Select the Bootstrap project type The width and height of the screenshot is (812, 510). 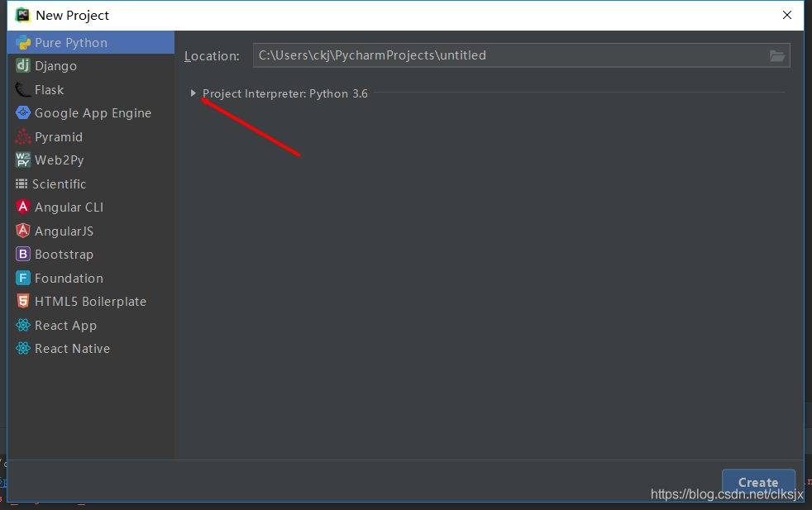pos(91,255)
